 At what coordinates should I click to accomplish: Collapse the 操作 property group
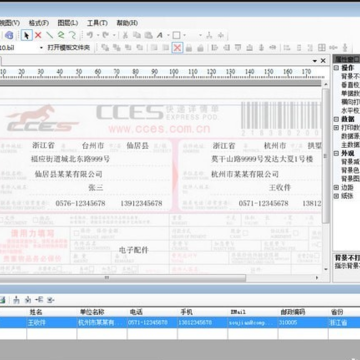[x=336, y=68]
